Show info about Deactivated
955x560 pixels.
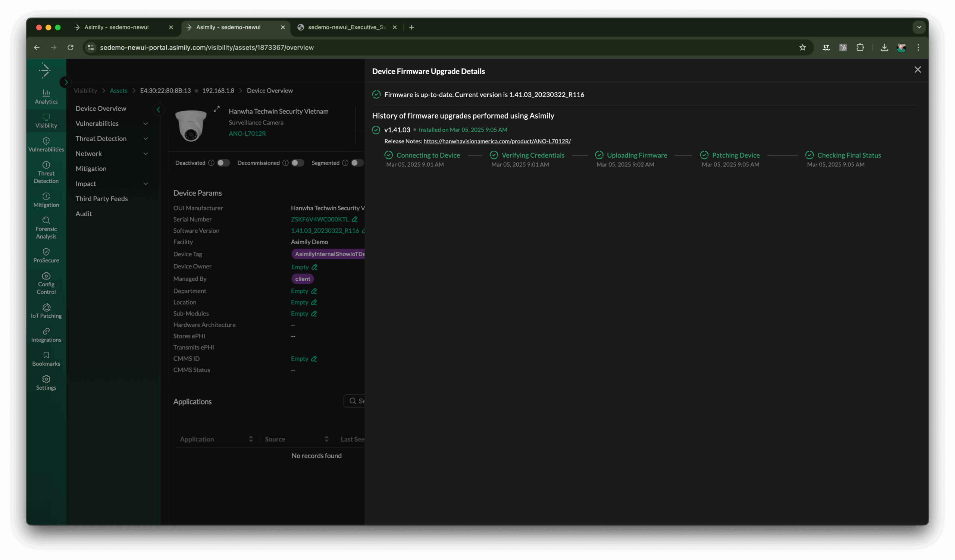(211, 163)
